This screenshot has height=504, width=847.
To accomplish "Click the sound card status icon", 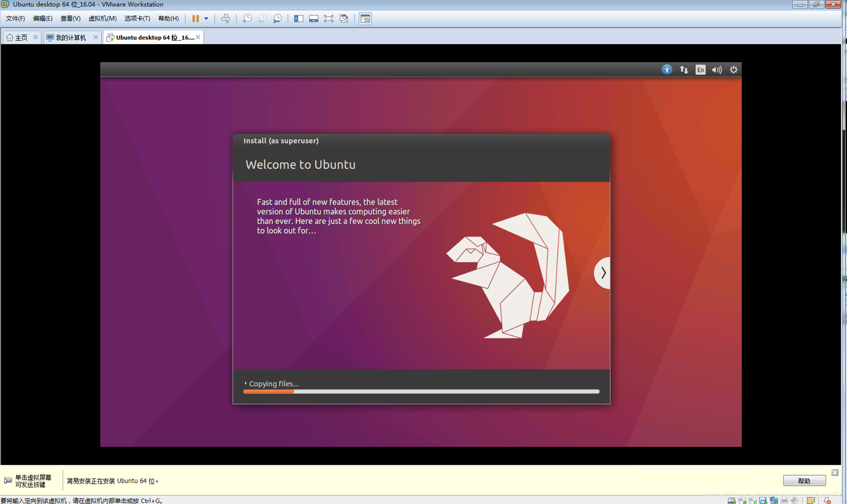I will pos(794,500).
